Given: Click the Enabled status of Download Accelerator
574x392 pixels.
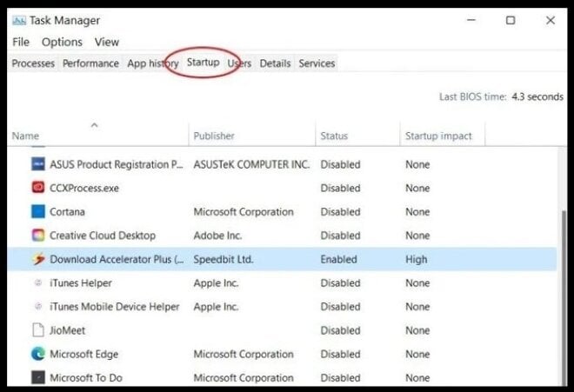Looking at the screenshot, I should [338, 259].
